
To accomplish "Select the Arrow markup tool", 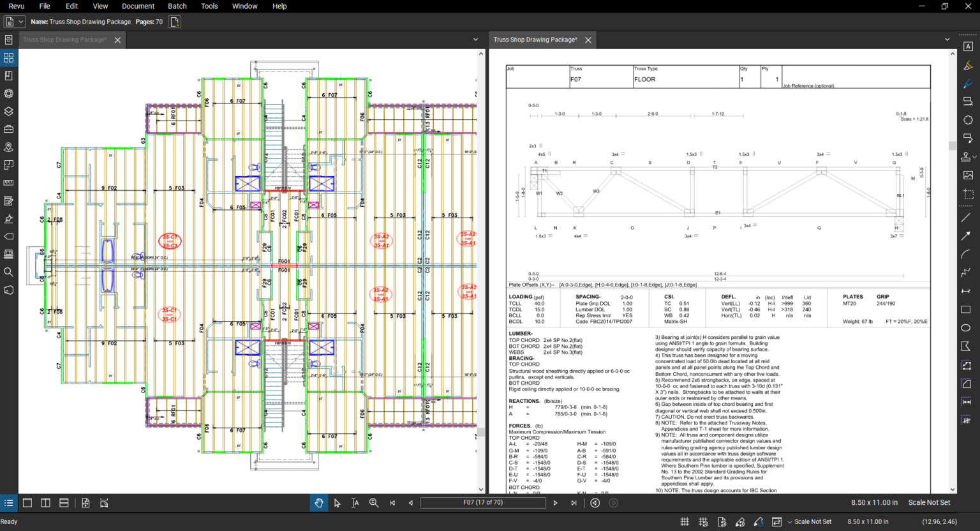I will click(x=966, y=236).
